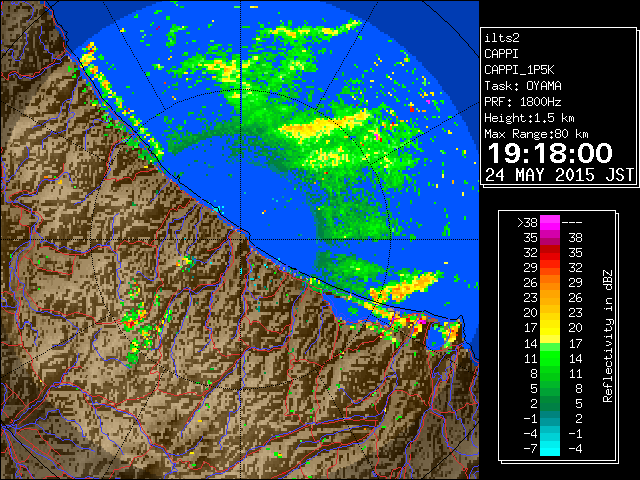Viewport: 640px width, 480px height.
Task: Click the magenta >38 dBZ legend swatch
Action: point(550,223)
